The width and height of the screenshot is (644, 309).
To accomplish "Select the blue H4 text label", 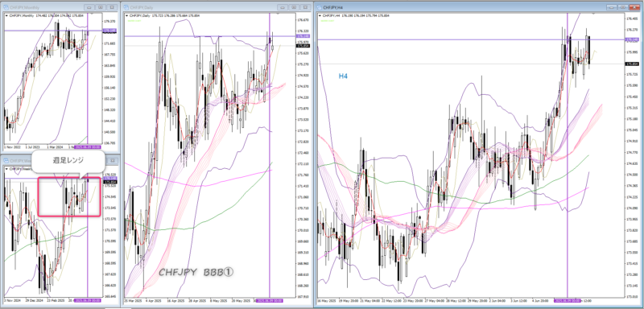I will (x=343, y=76).
